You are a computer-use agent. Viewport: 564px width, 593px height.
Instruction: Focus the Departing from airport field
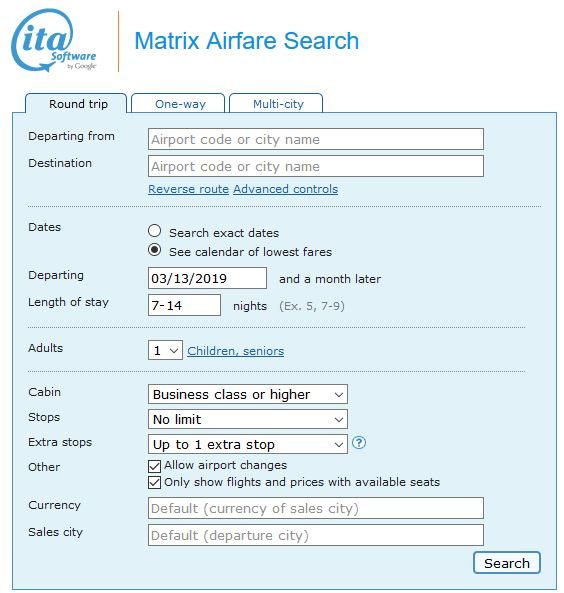[316, 139]
